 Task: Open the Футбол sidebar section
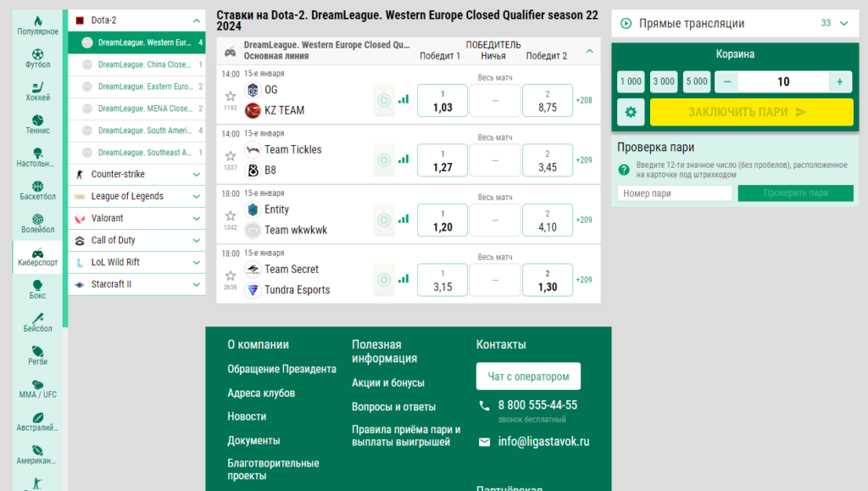tap(37, 59)
